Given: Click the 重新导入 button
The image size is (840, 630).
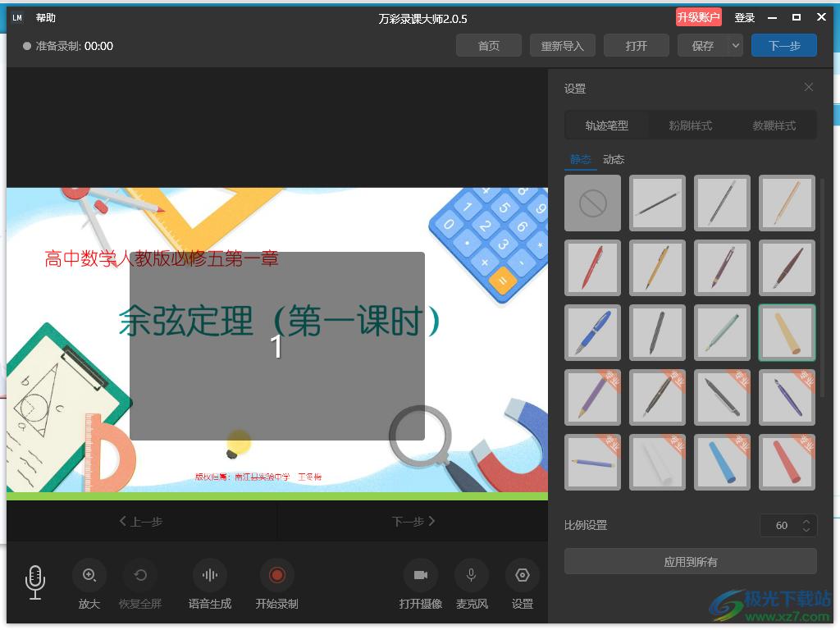Looking at the screenshot, I should coord(562,46).
